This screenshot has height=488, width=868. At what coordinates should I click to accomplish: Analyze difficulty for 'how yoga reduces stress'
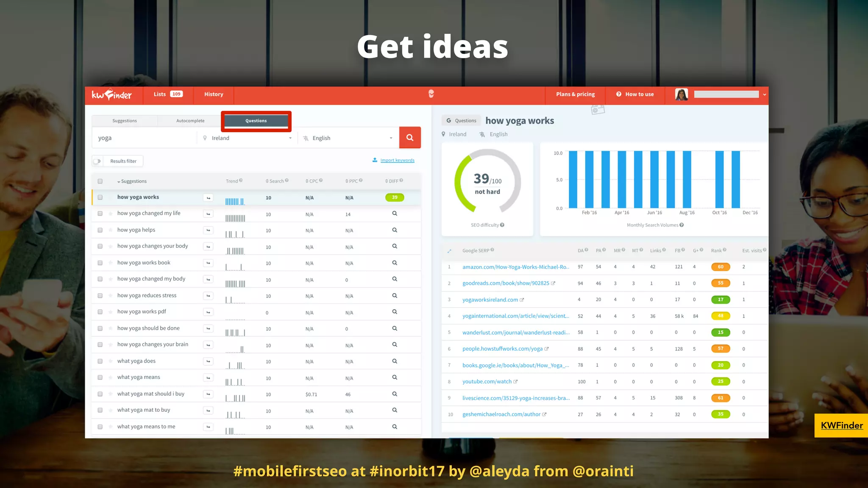pos(395,296)
